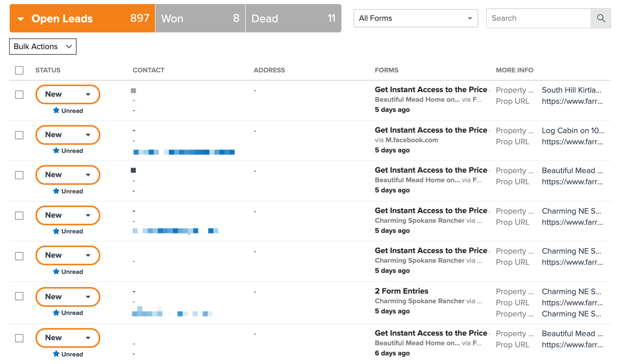The width and height of the screenshot is (617, 364).
Task: Check the Log Cabin lead's checkbox
Action: click(x=19, y=135)
